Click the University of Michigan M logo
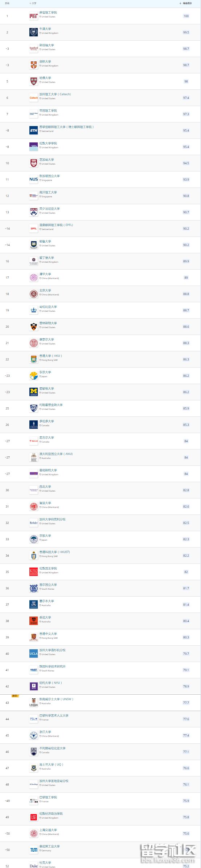Viewport: 201px width, 868px height. pyautogui.click(x=33, y=392)
